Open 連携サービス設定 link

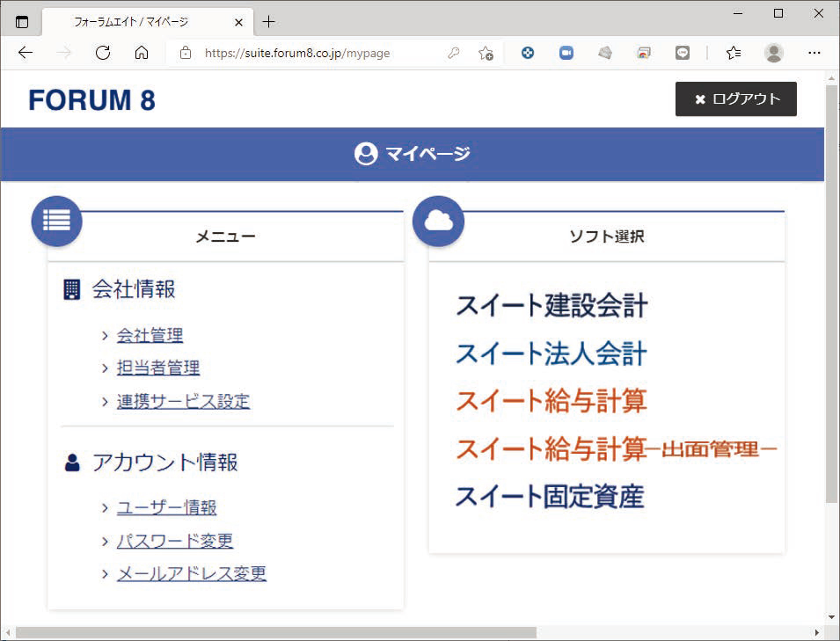coord(183,401)
